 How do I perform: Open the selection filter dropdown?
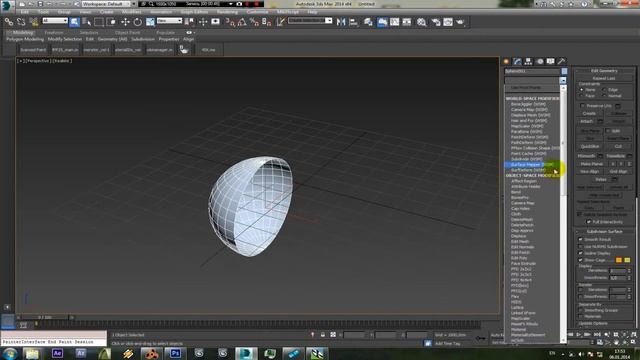click(x=55, y=21)
